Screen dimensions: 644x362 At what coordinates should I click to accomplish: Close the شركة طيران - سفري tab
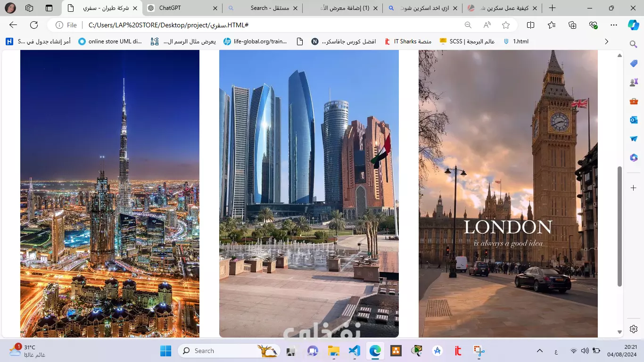coord(135,8)
